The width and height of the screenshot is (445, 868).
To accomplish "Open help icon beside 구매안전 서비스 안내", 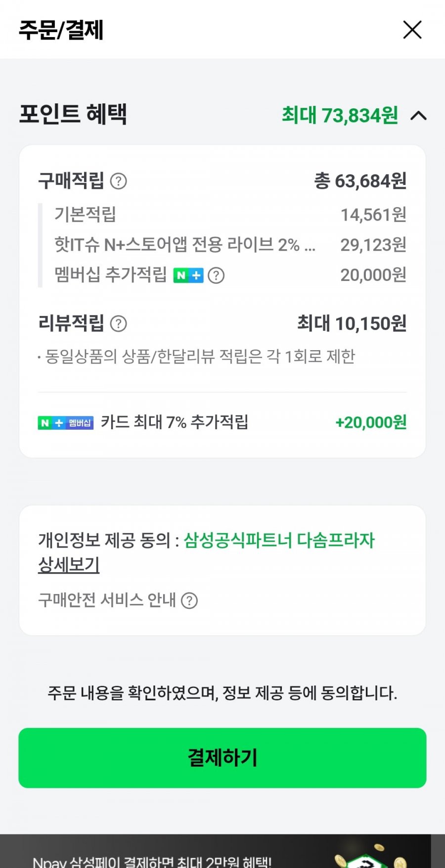I will coord(189,601).
